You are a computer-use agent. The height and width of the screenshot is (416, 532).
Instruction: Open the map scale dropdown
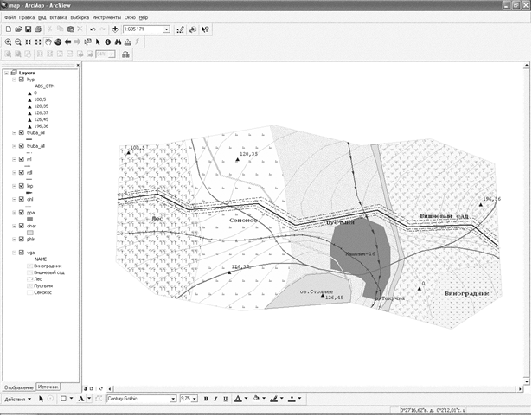(x=166, y=29)
